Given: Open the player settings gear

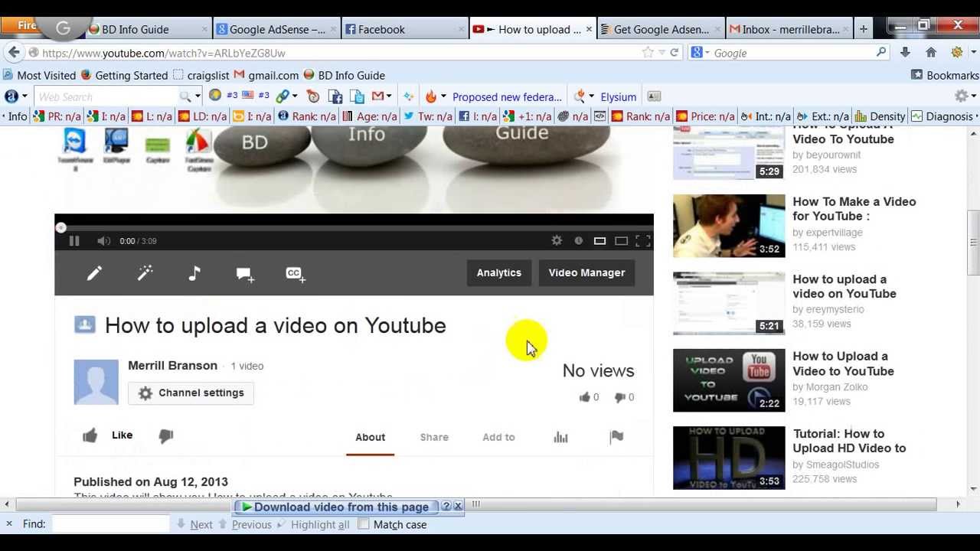Looking at the screenshot, I should coord(557,240).
